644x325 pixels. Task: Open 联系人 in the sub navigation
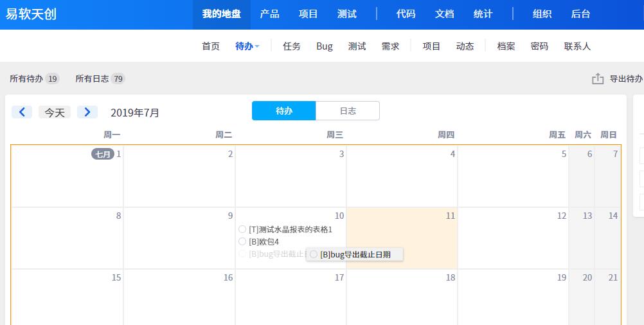[577, 46]
